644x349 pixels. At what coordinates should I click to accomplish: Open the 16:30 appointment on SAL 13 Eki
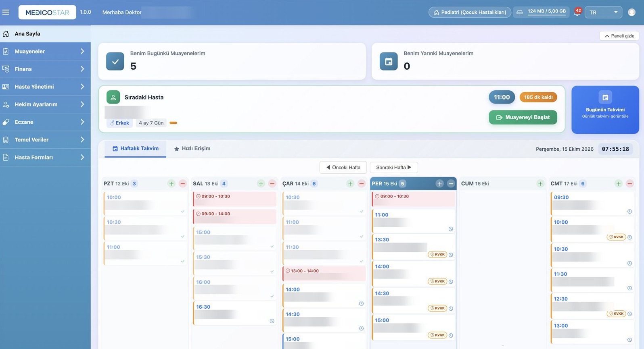click(234, 313)
